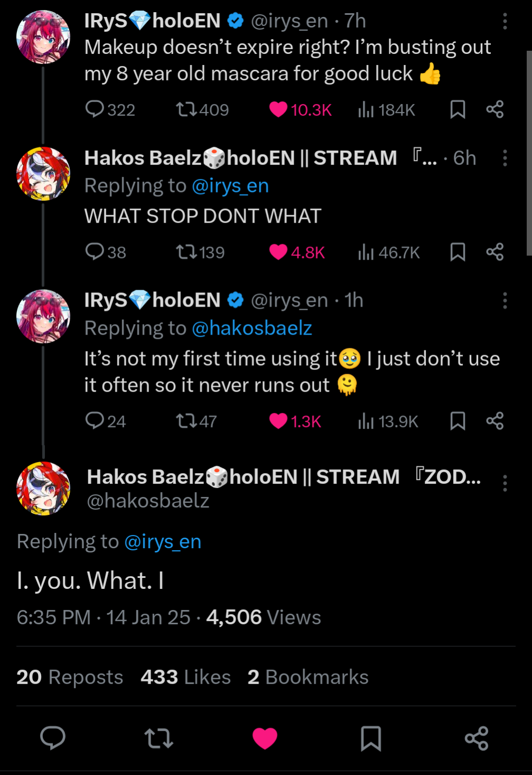
Task: Repost the reply with 139 reposts
Action: pyautogui.click(x=186, y=252)
